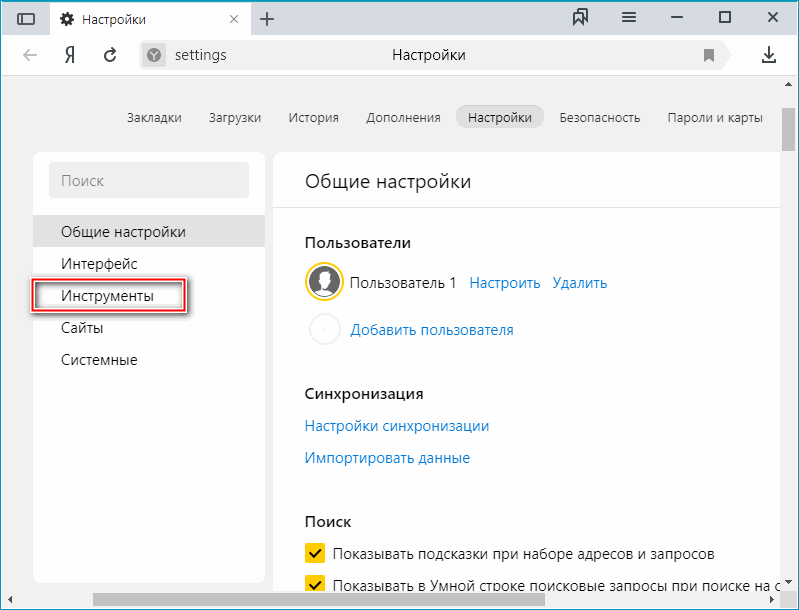Click the Поиск settings search field

(x=149, y=180)
